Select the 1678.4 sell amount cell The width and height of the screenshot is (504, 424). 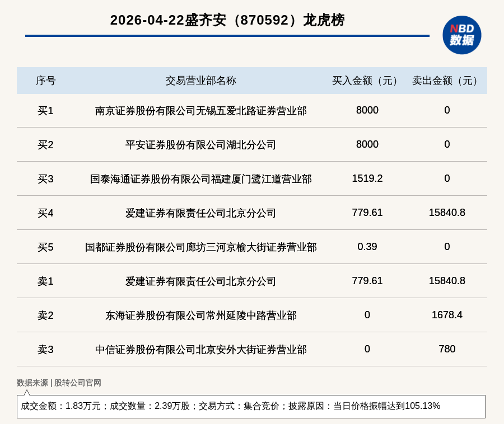click(447, 315)
